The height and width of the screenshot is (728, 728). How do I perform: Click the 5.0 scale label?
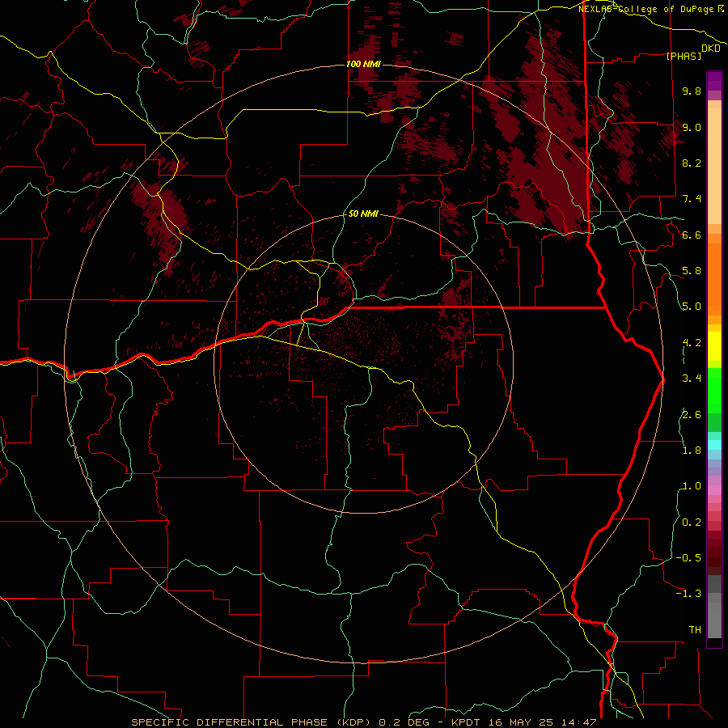coord(692,307)
